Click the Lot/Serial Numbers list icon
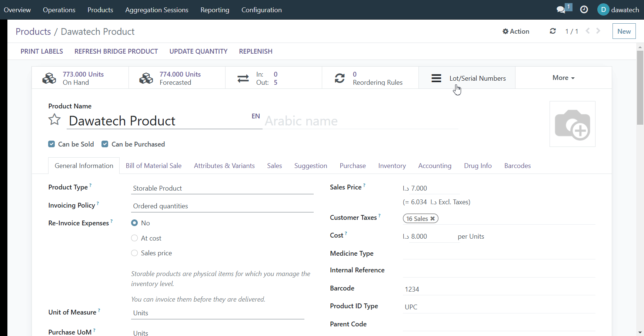Screen dimensions: 644x336 pos(436,78)
